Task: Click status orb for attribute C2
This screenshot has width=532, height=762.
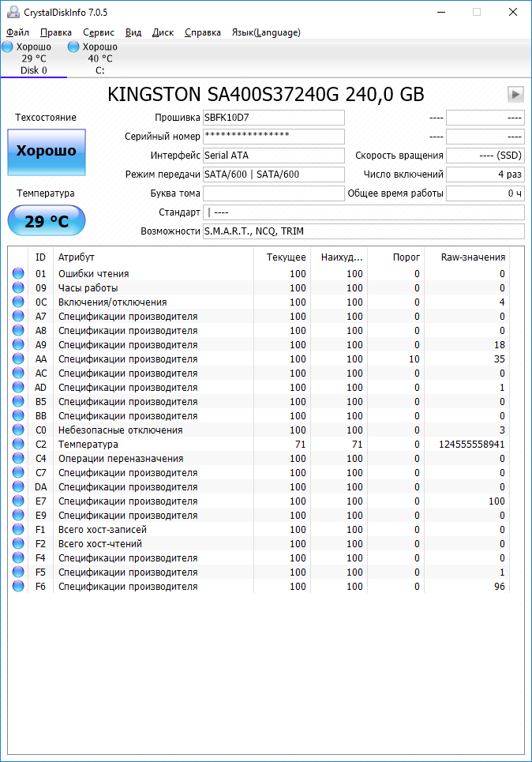Action: point(18,445)
